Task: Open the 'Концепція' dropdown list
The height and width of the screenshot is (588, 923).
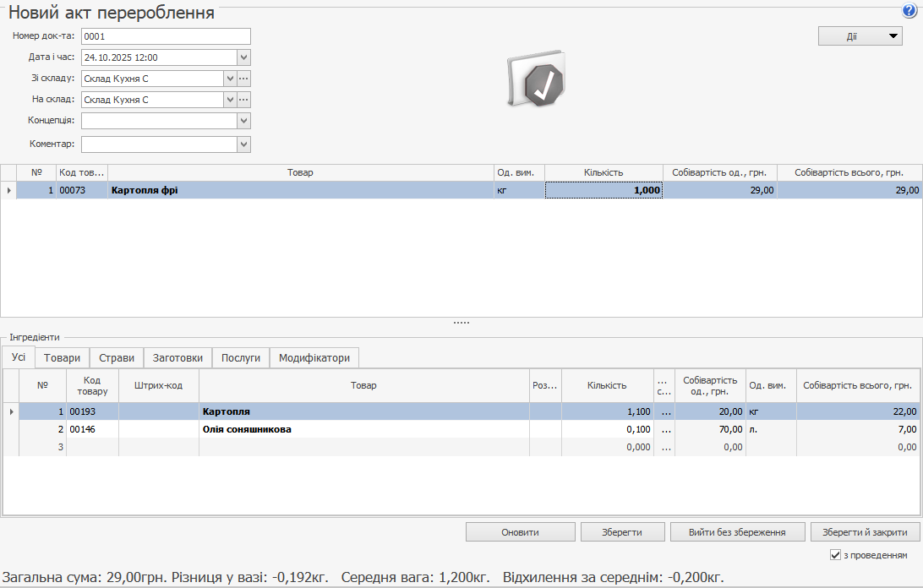Action: point(243,121)
